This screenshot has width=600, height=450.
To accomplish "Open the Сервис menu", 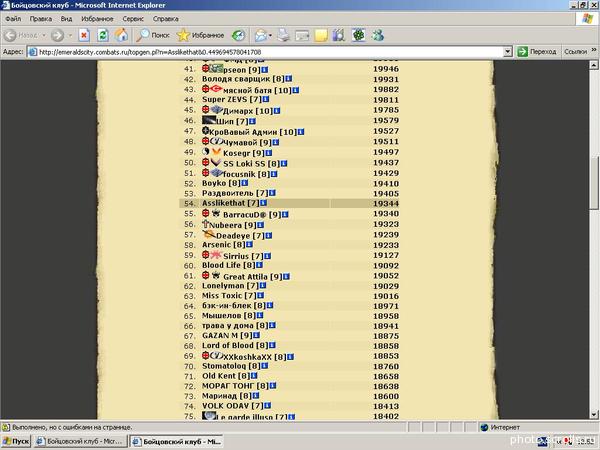I will (133, 19).
